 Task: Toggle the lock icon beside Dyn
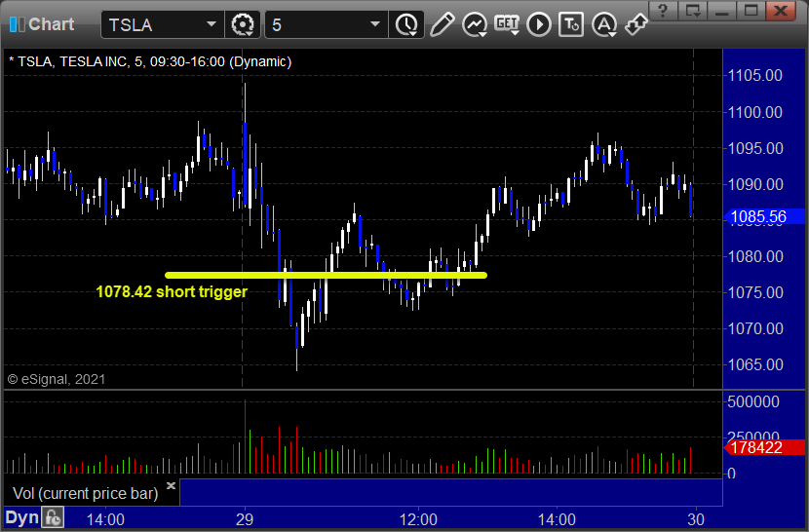point(53,518)
